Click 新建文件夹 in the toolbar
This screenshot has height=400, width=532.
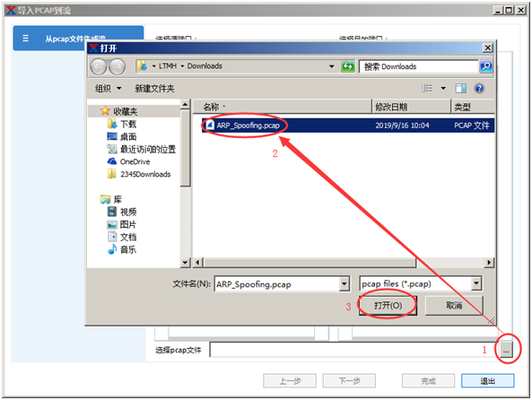coord(154,89)
